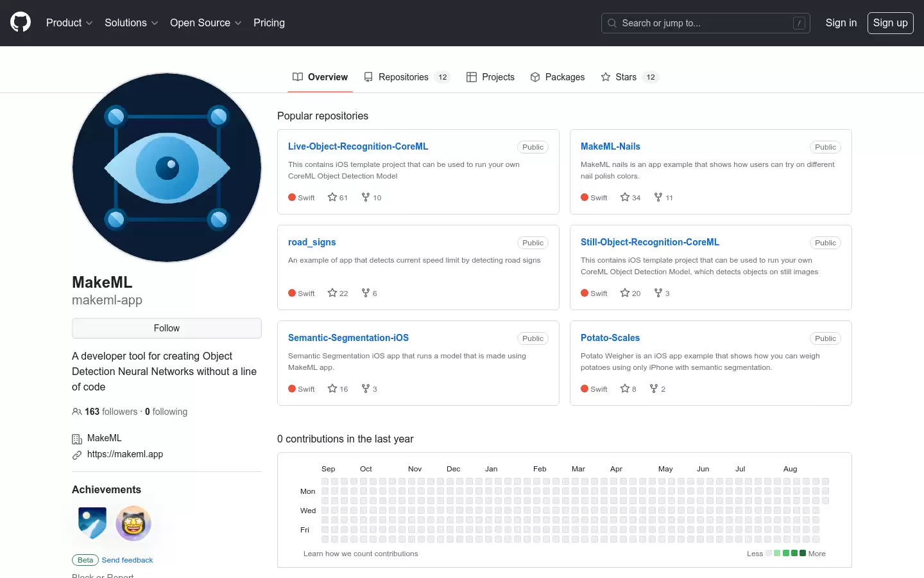924x578 pixels.
Task: Click the Sign up button
Action: 891,23
